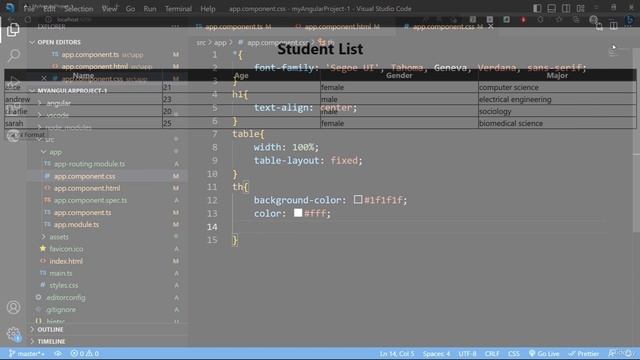Viewport: 640px width, 360px height.
Task: Open app-routing.module.ts in the file tree
Action: 89,164
